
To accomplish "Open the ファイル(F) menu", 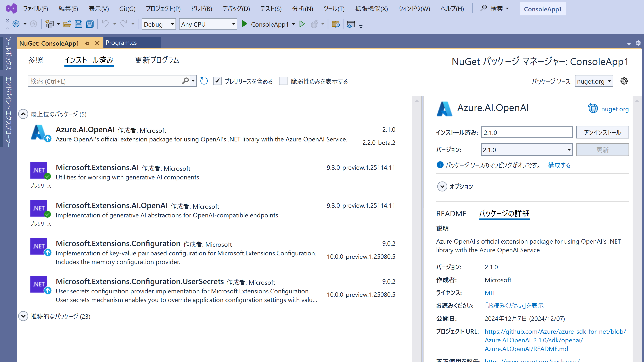I will [35, 9].
